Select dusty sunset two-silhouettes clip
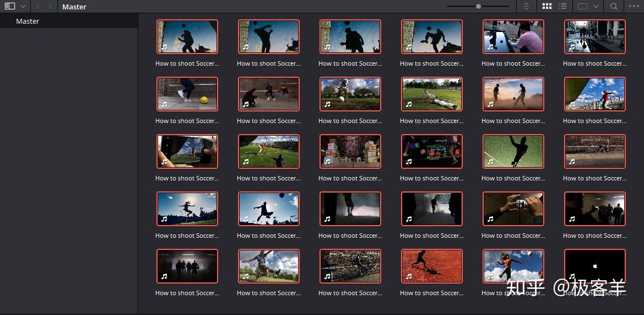The width and height of the screenshot is (644, 315). click(513, 94)
